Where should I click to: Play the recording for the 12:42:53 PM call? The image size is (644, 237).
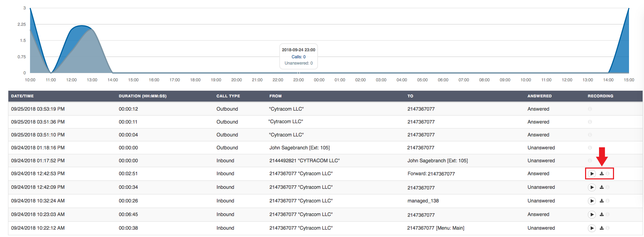(x=592, y=173)
